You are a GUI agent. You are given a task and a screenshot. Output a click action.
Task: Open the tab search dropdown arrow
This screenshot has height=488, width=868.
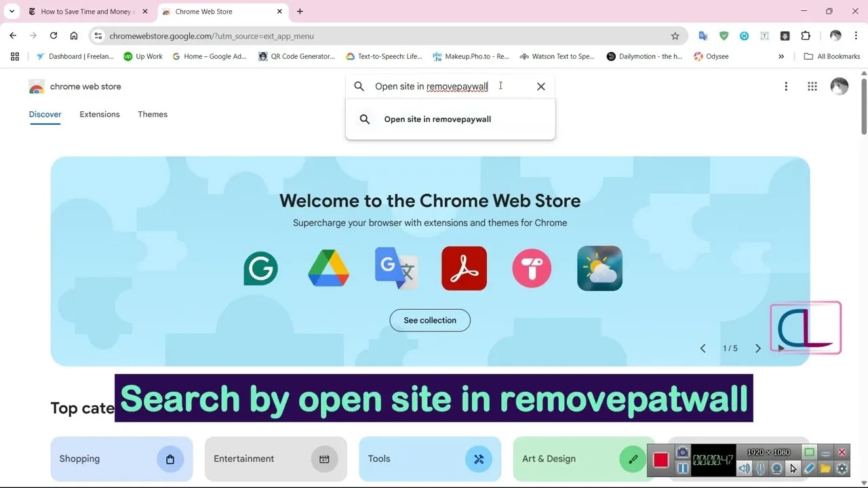pos(12,12)
